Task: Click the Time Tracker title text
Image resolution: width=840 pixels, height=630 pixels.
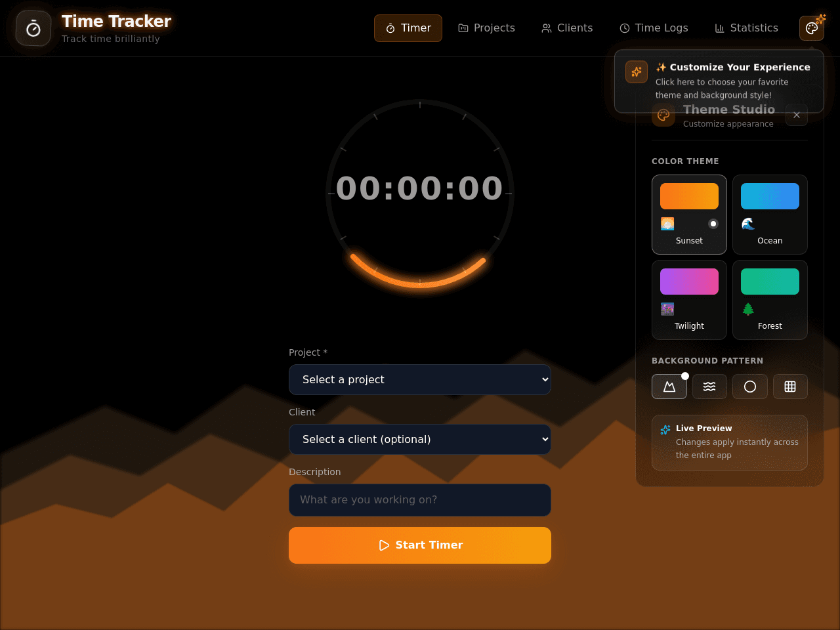Action: tap(116, 22)
